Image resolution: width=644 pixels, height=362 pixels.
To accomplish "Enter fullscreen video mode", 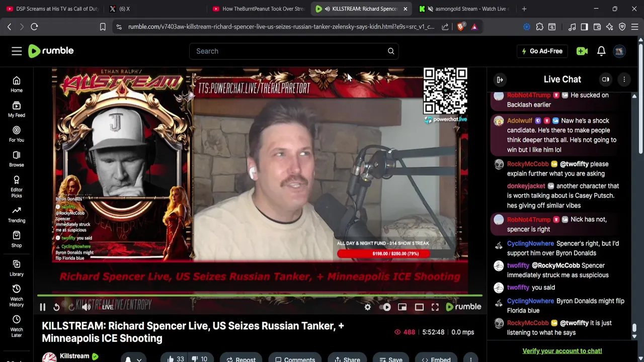I will click(435, 307).
